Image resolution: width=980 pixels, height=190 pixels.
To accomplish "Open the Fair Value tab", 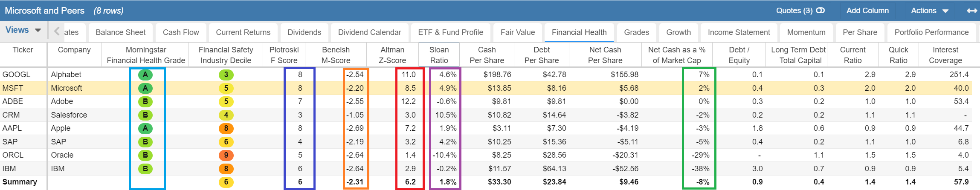I will tap(518, 32).
